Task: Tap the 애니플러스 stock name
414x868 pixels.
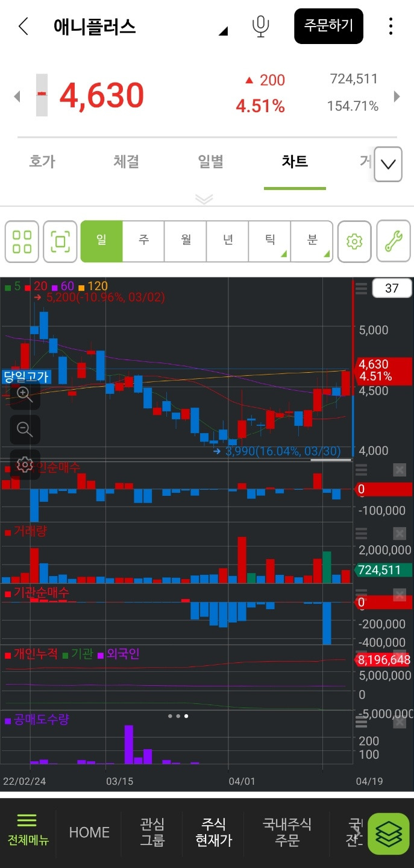Action: (x=95, y=27)
